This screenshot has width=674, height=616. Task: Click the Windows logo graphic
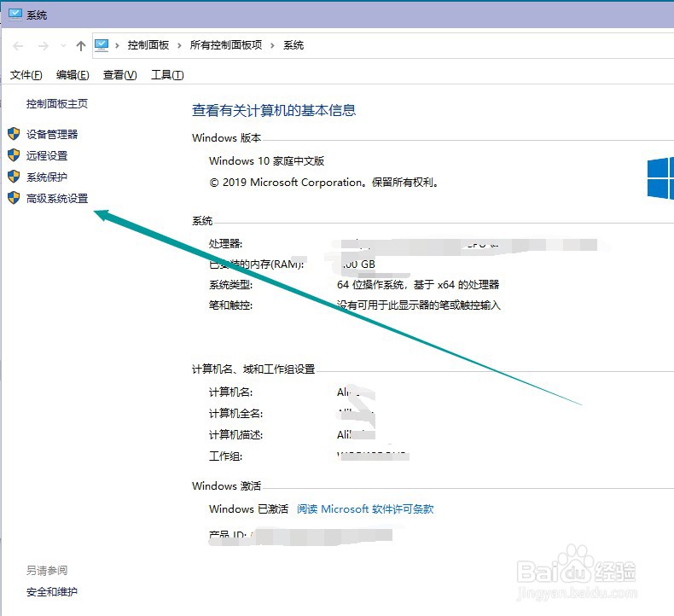tap(660, 178)
